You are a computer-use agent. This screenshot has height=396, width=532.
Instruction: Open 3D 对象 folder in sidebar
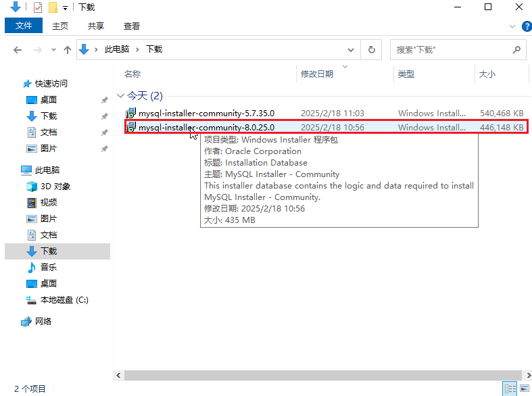[55, 186]
